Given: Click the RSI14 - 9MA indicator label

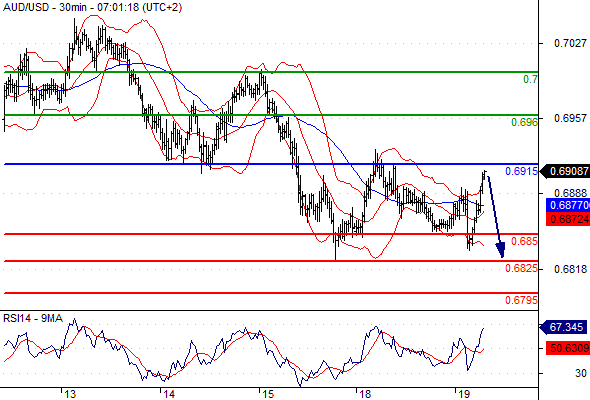Looking at the screenshot, I should [x=33, y=318].
